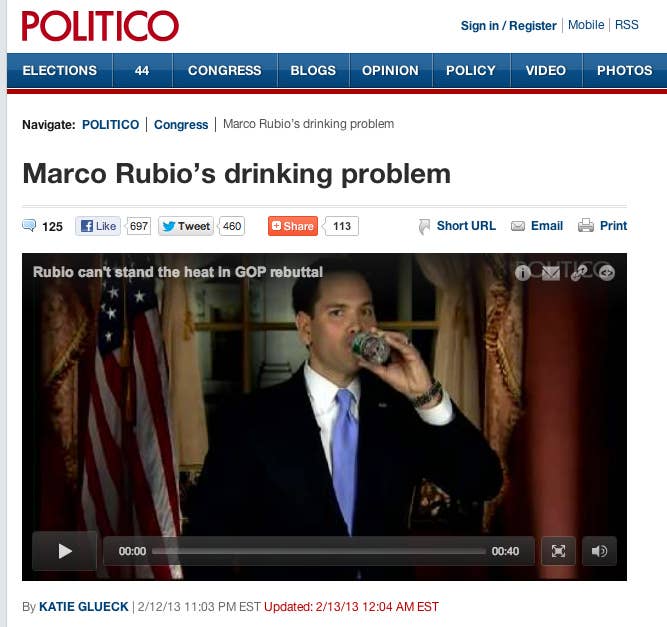The height and width of the screenshot is (627, 667).
Task: Click the orange Share button
Action: 293,226
